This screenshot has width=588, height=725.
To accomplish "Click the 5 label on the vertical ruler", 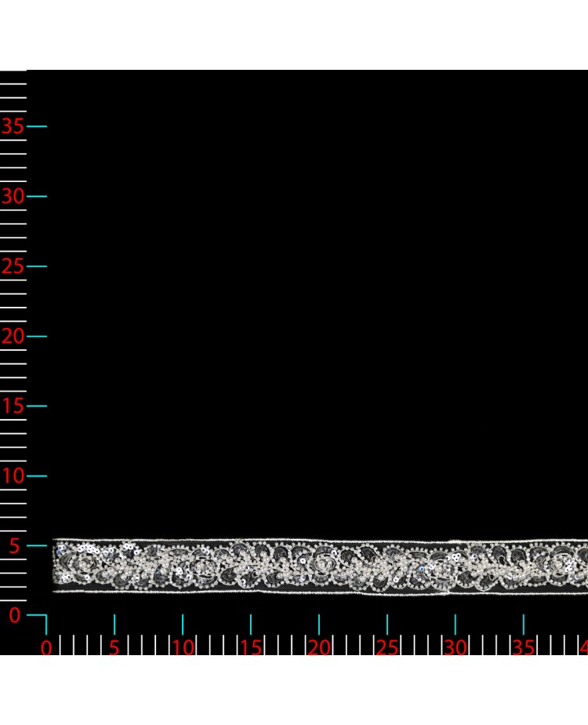I will click(14, 546).
